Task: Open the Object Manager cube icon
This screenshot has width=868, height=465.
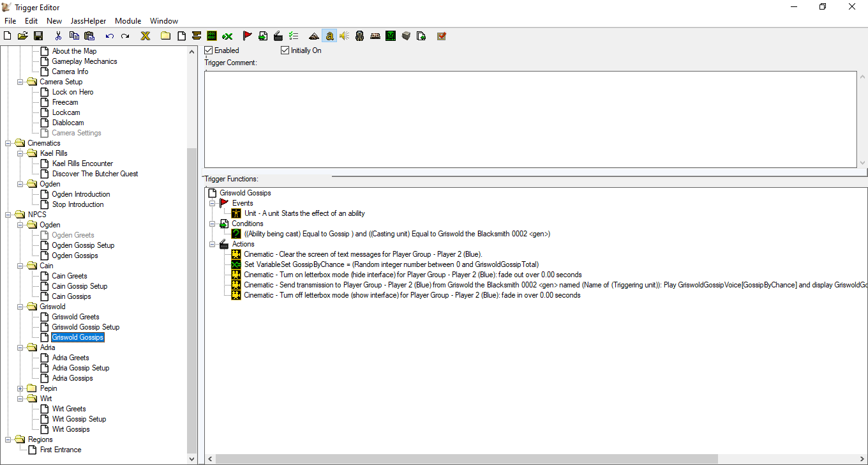Action: coord(406,36)
